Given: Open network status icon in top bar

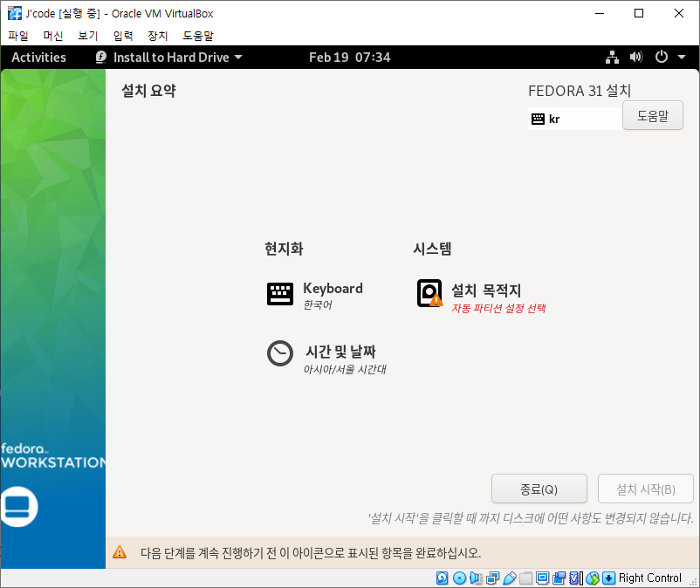Looking at the screenshot, I should click(612, 57).
